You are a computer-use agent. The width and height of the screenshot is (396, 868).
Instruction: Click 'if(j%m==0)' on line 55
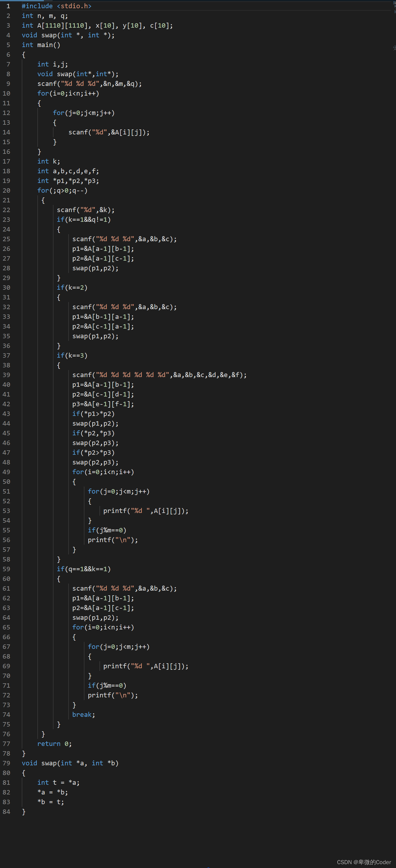point(107,530)
